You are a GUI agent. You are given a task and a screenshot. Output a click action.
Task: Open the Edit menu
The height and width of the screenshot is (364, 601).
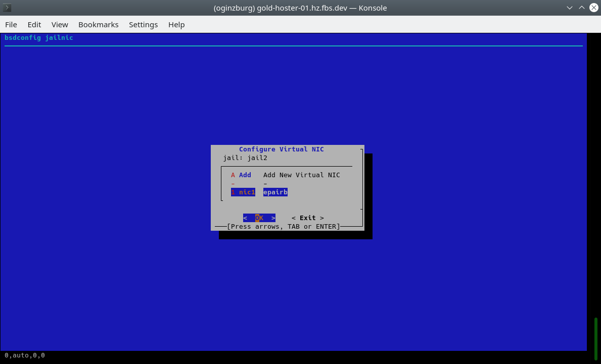click(34, 25)
